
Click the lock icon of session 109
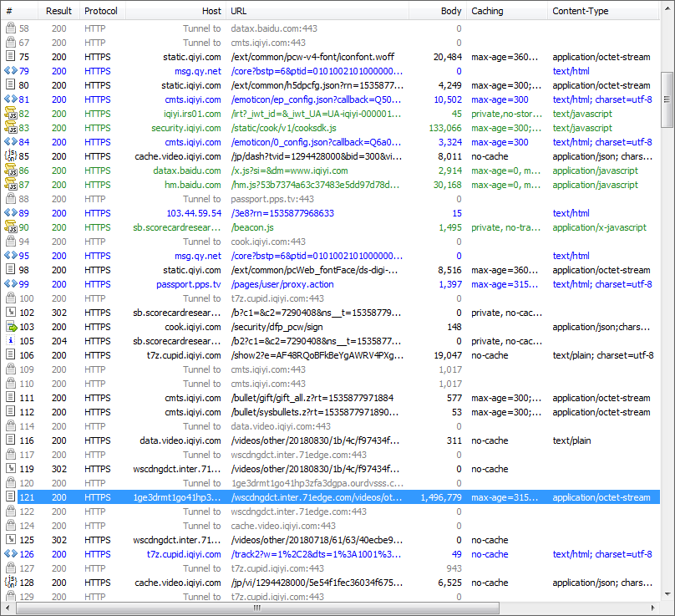tap(11, 369)
